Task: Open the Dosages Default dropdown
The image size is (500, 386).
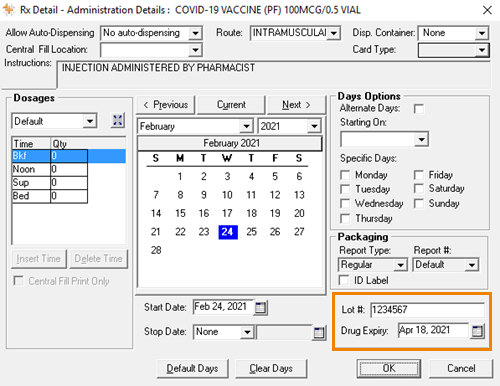Action: [90, 121]
